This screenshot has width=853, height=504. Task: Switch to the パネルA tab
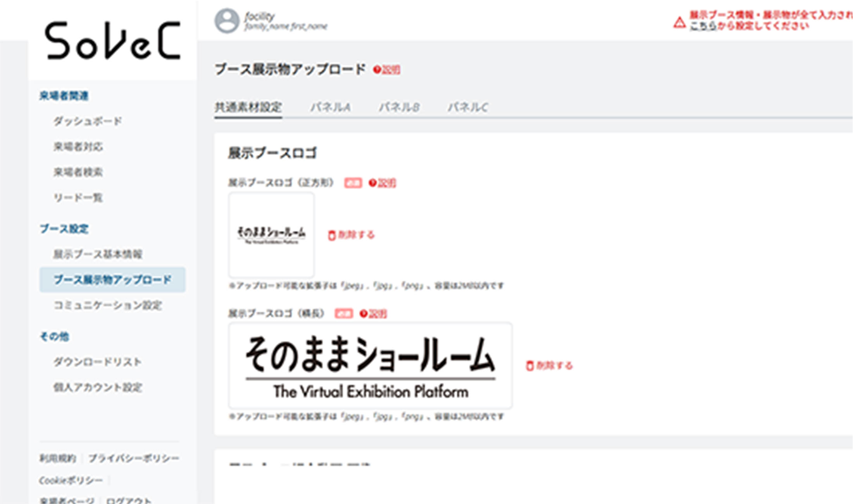click(x=331, y=107)
